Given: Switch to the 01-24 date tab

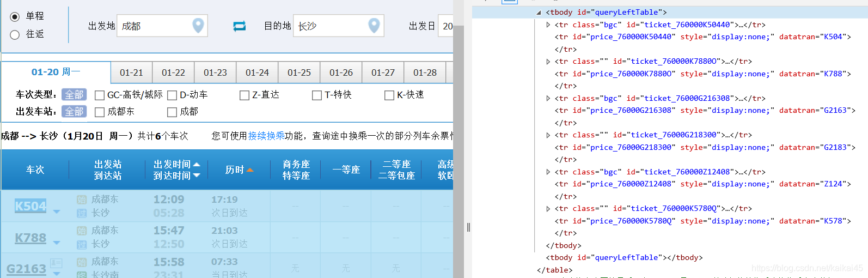Looking at the screenshot, I should (x=258, y=72).
